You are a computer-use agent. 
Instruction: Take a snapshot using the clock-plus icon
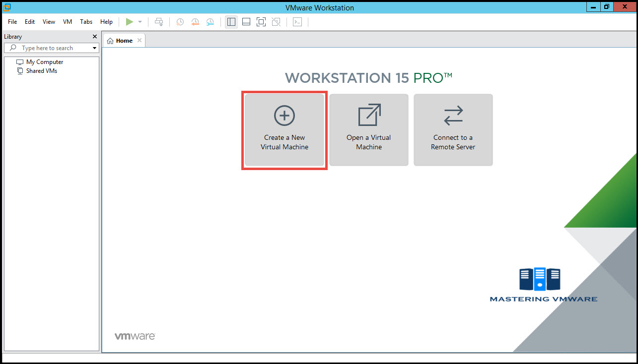tap(180, 22)
